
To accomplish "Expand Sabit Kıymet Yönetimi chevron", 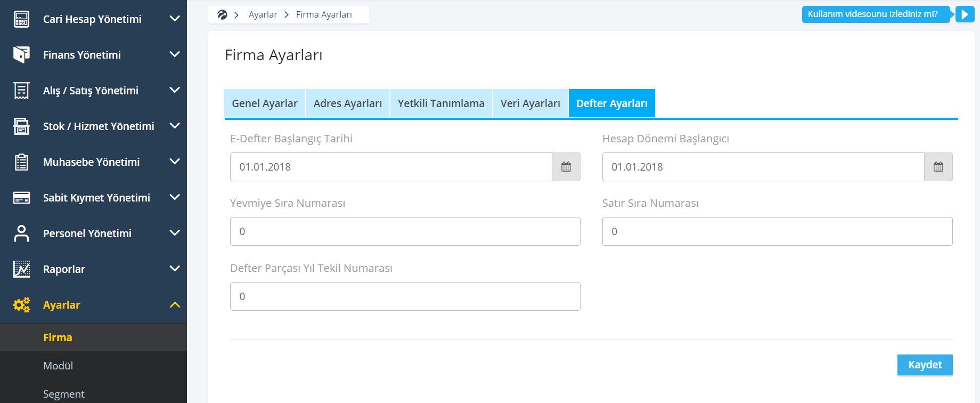I will [x=174, y=197].
